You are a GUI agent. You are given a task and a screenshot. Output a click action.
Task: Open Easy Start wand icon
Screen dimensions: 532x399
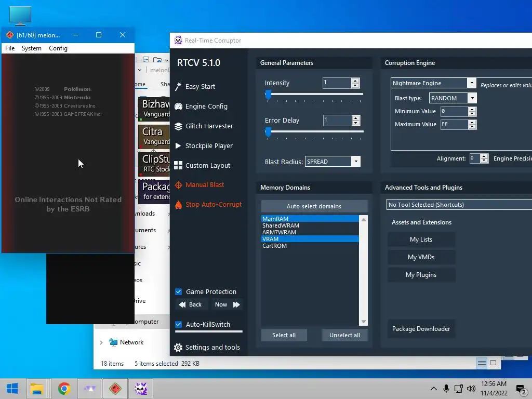[178, 87]
